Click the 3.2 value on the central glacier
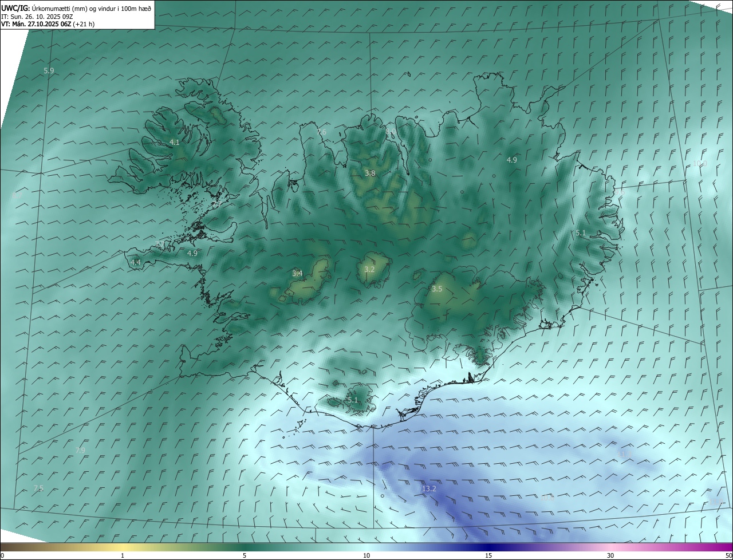 pyautogui.click(x=369, y=269)
